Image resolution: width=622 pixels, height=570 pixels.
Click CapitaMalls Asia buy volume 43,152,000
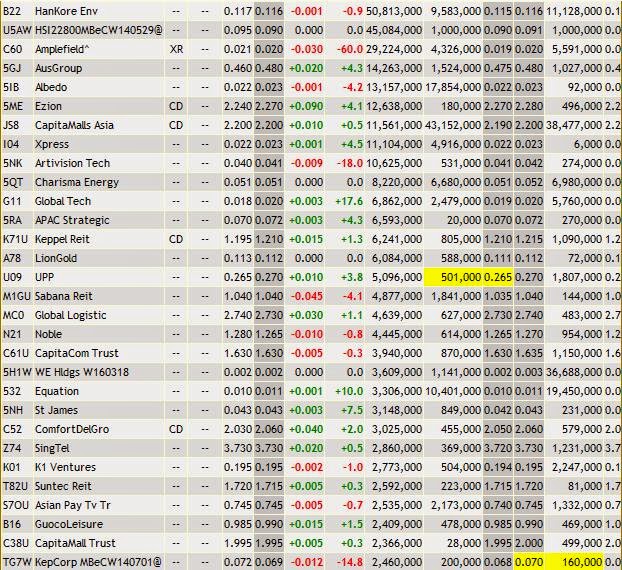(x=453, y=125)
